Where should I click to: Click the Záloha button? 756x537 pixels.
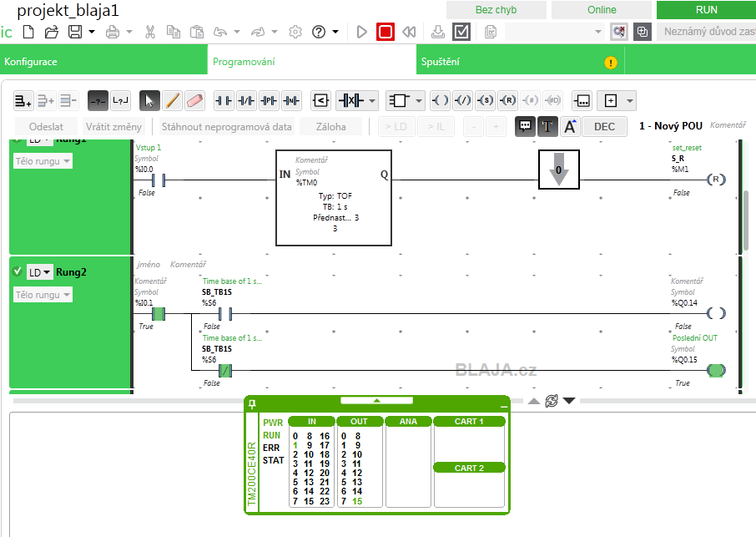tap(330, 126)
